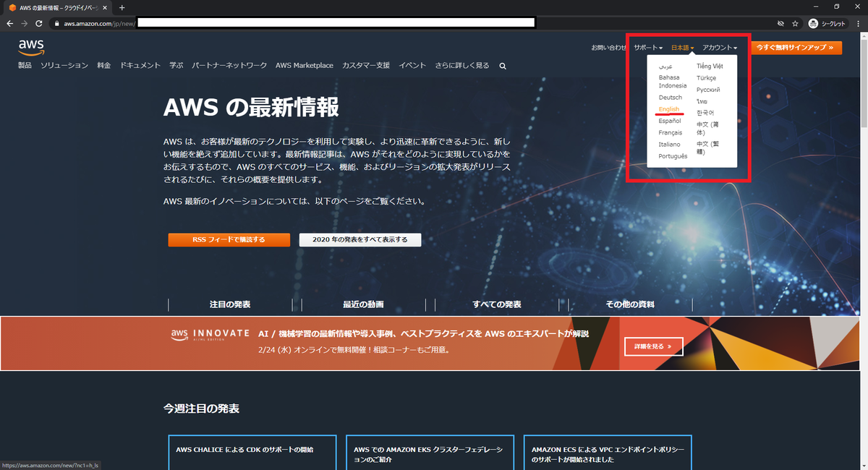Open カスタマー支援 nav item

coord(366,66)
